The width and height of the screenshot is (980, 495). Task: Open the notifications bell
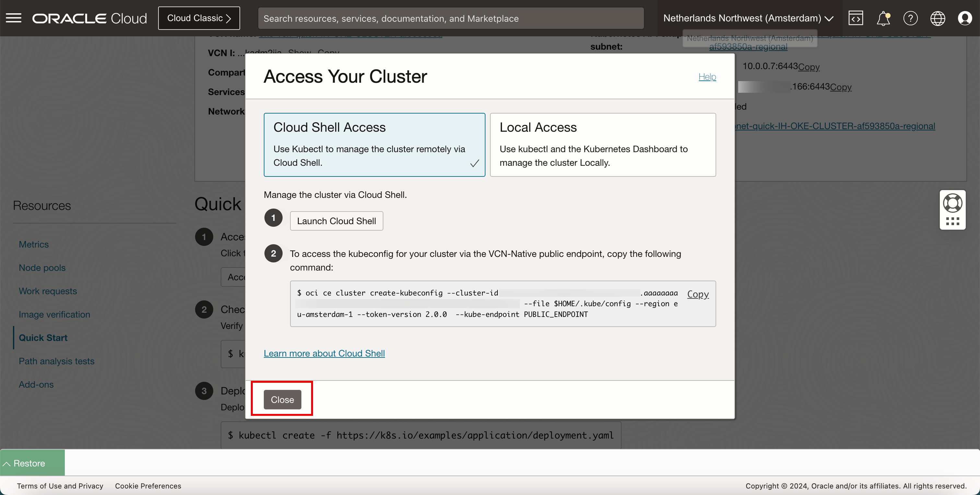point(883,18)
